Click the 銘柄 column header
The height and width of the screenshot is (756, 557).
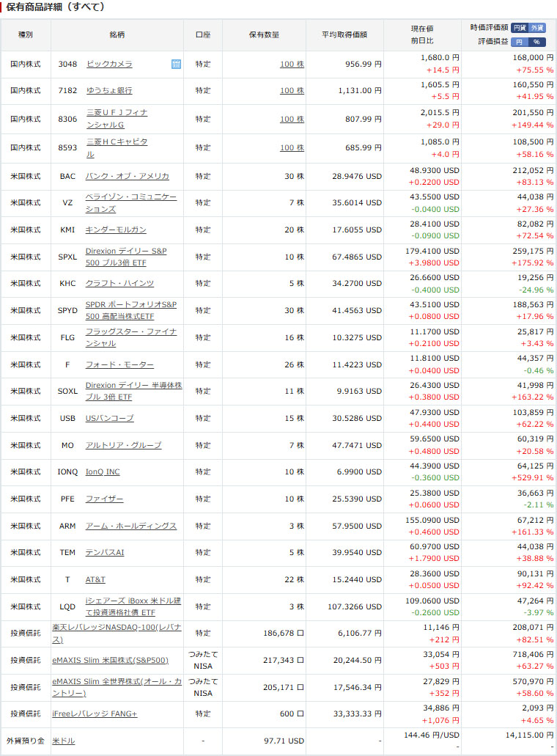click(x=117, y=34)
